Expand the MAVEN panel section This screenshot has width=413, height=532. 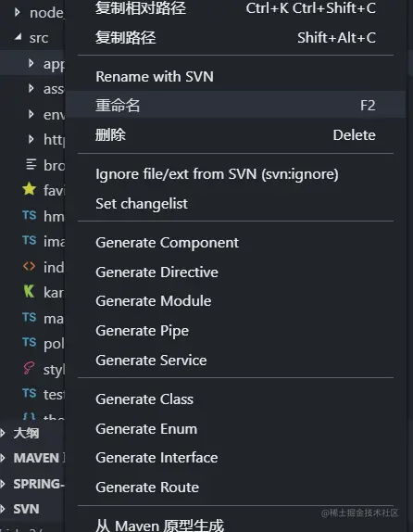[3, 458]
